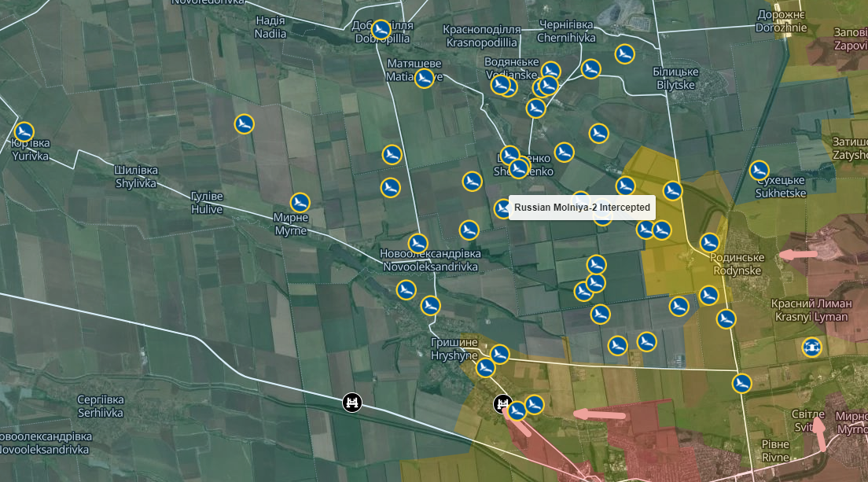Open the drone marker just above the central Novooleksandrivka label
This screenshot has width=868, height=482.
(418, 243)
